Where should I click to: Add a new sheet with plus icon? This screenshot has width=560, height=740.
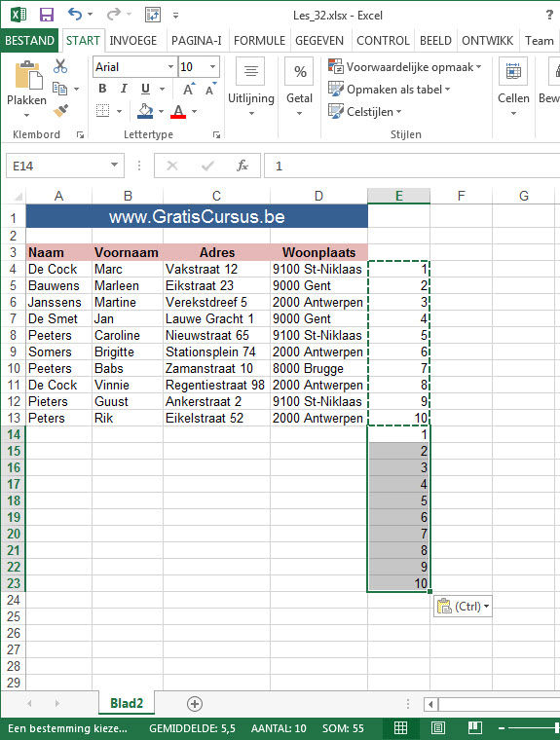(195, 704)
